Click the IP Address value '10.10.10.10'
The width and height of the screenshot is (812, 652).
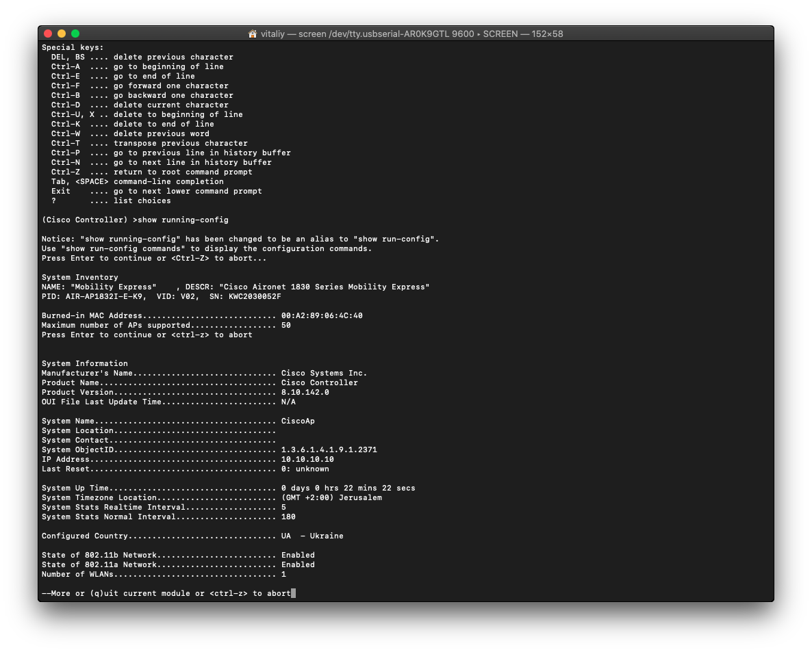click(307, 460)
